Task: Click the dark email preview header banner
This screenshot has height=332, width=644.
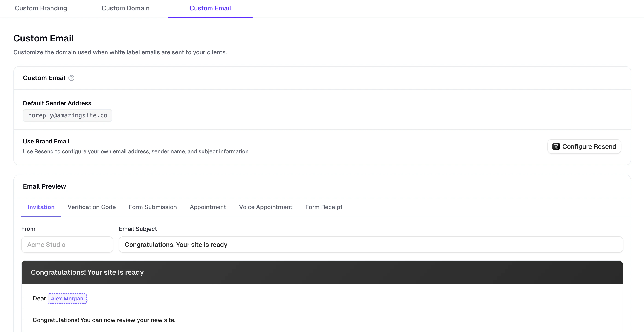Action: click(x=322, y=272)
